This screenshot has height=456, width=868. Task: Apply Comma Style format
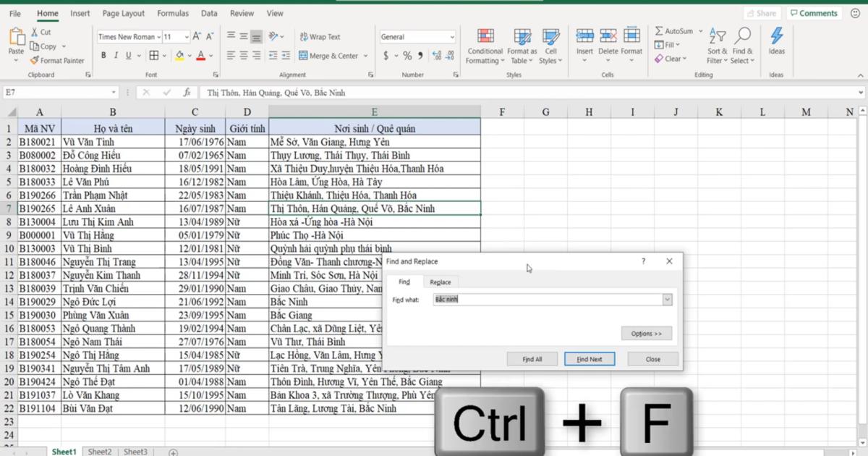[420, 56]
